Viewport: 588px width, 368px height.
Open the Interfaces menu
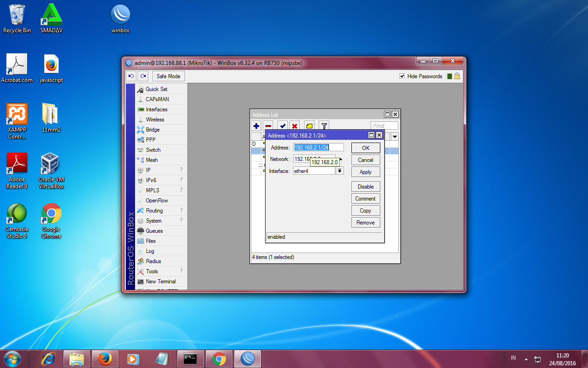click(x=162, y=109)
